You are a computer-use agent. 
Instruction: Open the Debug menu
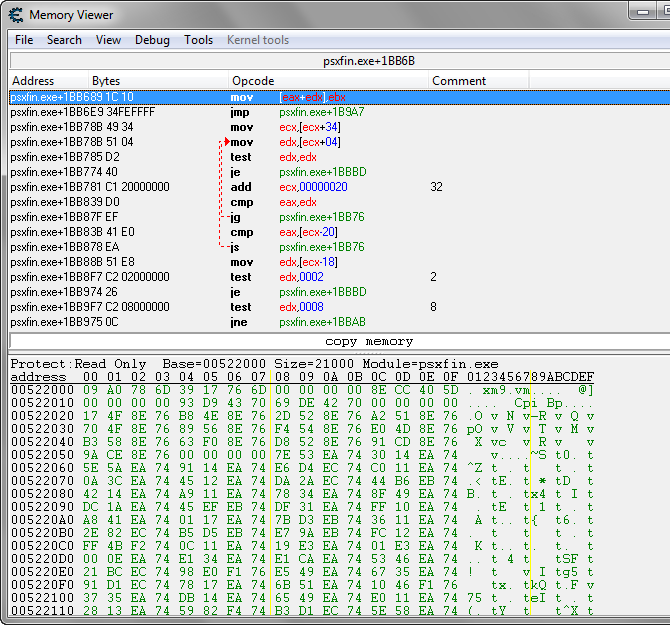[152, 40]
